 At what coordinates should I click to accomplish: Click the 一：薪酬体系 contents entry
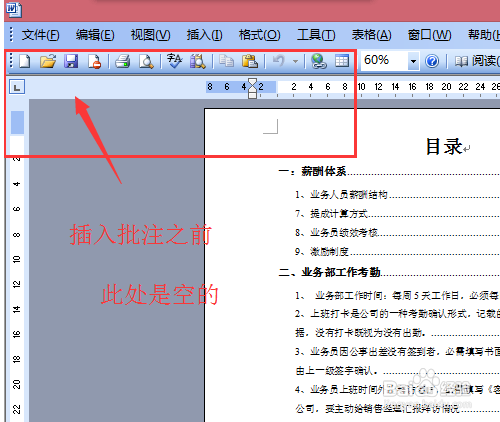click(312, 172)
